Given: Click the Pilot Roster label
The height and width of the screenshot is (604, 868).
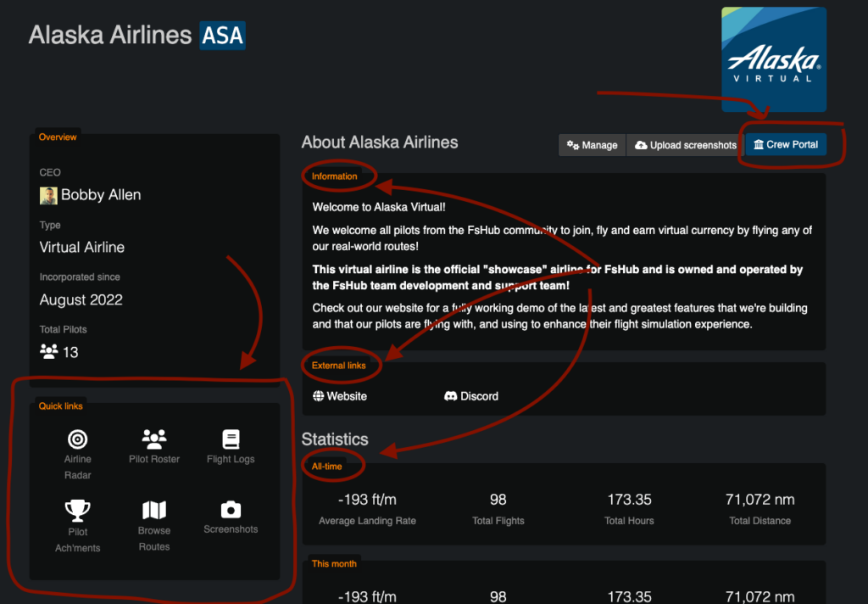Looking at the screenshot, I should coord(154,460).
